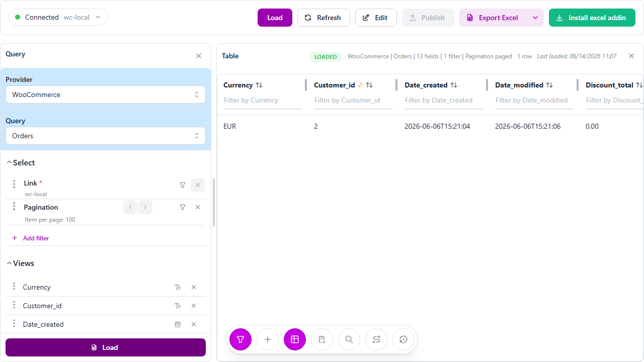Sort by Currency column
Viewport: 644px width, 362px height.
pyautogui.click(x=259, y=85)
